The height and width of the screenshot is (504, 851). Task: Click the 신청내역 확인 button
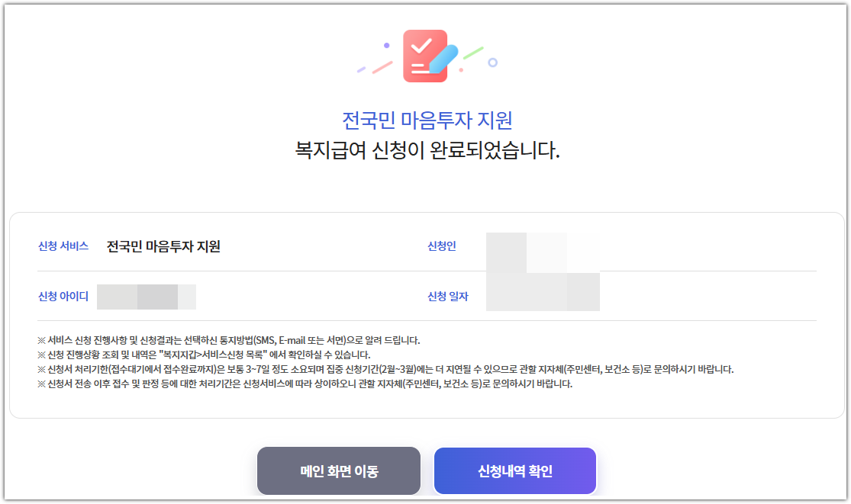pyautogui.click(x=514, y=471)
